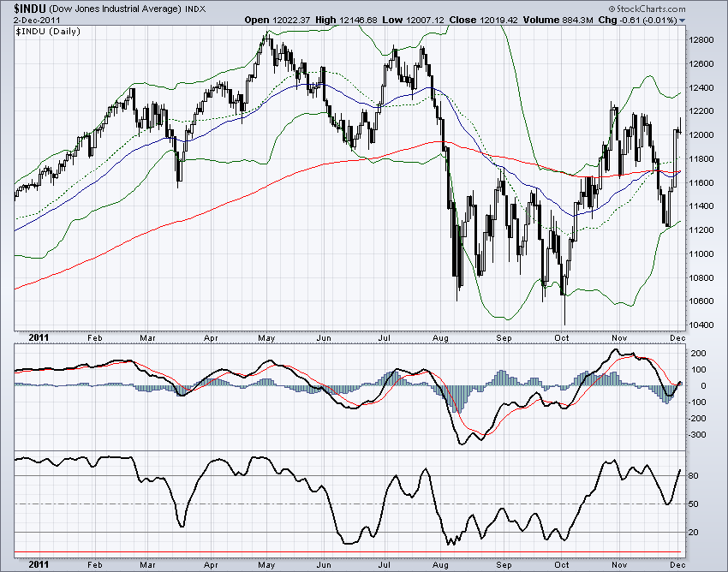Click the 12000 price axis label
The width and height of the screenshot is (728, 572).
coord(701,135)
